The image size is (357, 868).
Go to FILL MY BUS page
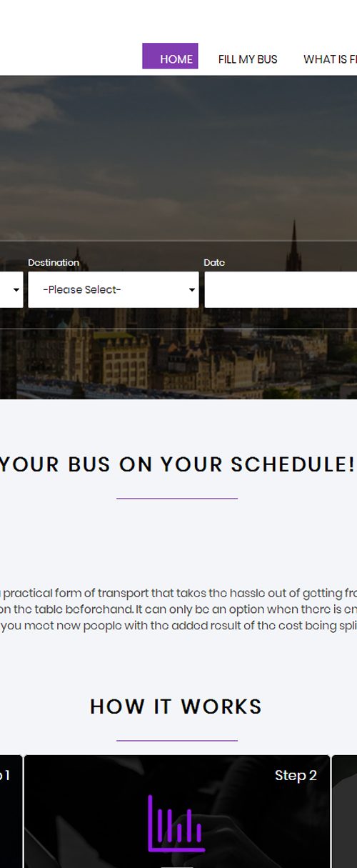248,59
